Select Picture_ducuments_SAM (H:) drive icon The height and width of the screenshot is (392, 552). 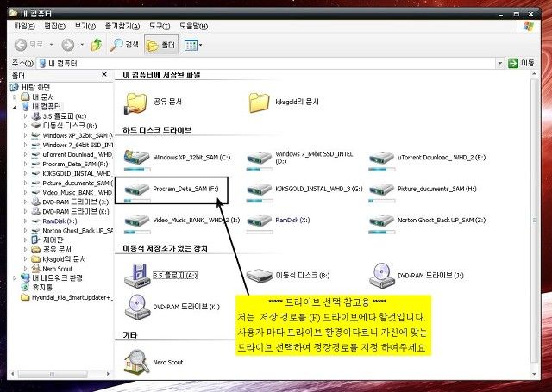[381, 190]
